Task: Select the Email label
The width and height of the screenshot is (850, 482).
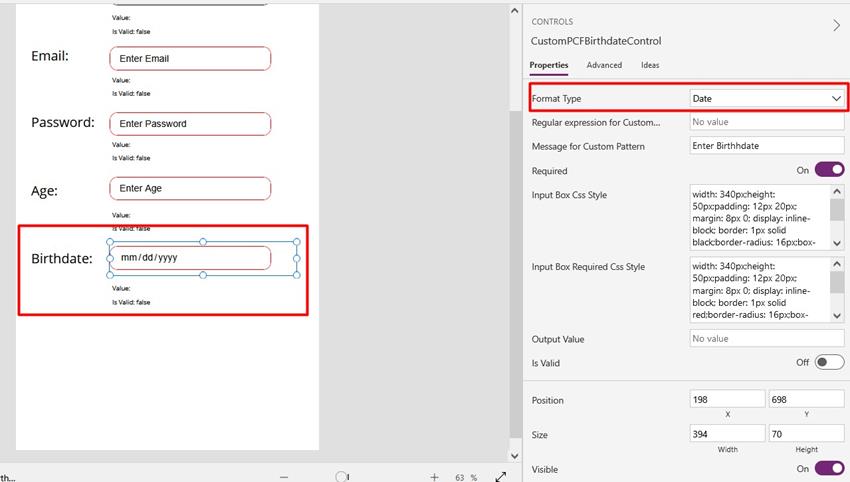Action: coord(50,56)
